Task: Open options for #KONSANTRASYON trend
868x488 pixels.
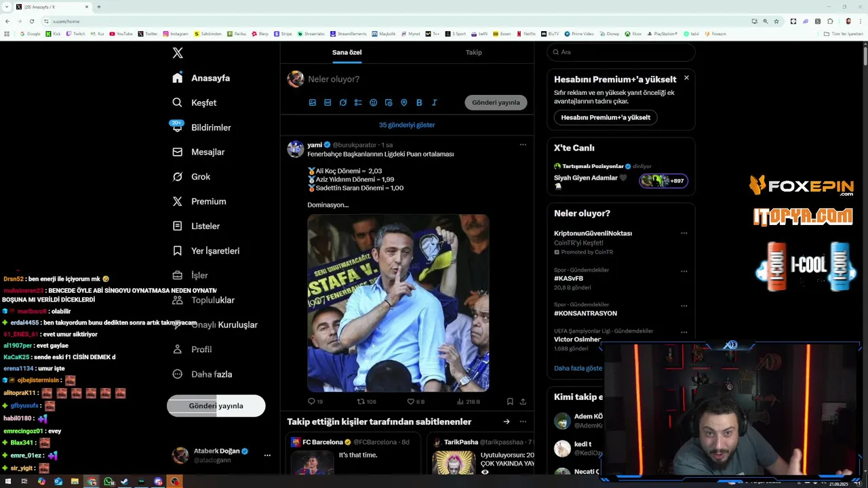Action: (x=684, y=306)
